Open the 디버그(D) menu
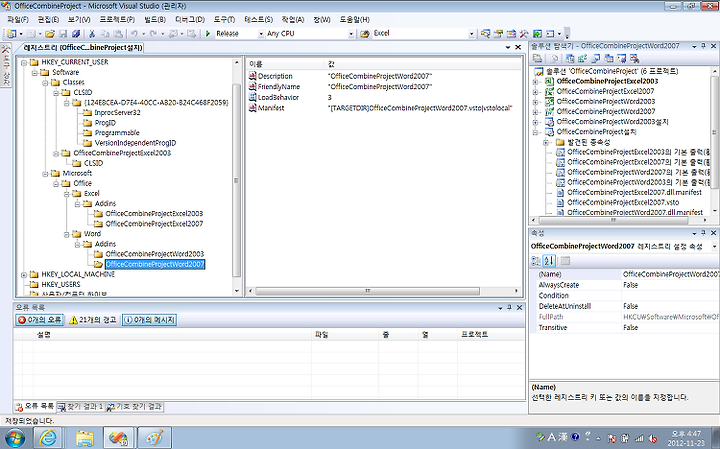Viewport: 720px width, 449px height. point(190,20)
